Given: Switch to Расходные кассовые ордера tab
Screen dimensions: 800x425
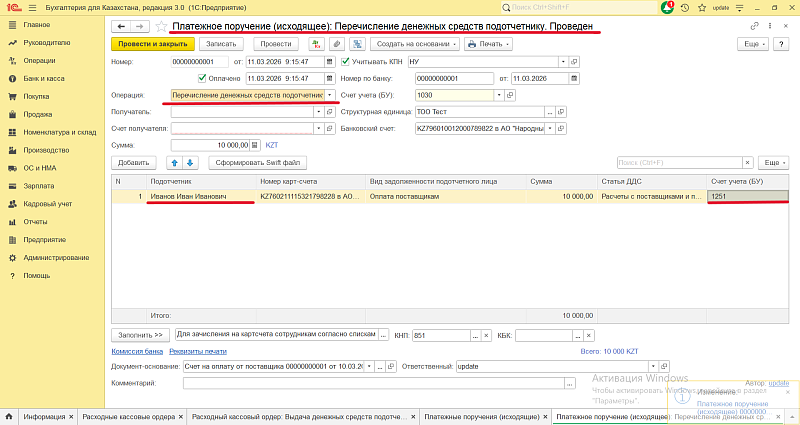Looking at the screenshot, I should 128,416.
